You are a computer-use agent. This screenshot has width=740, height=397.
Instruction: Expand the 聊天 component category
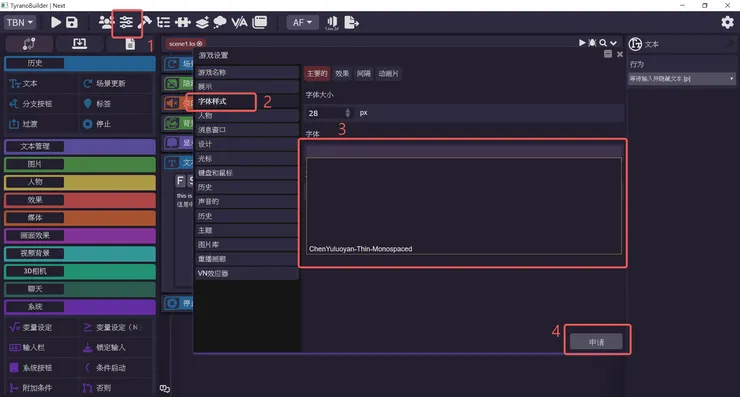click(x=80, y=289)
